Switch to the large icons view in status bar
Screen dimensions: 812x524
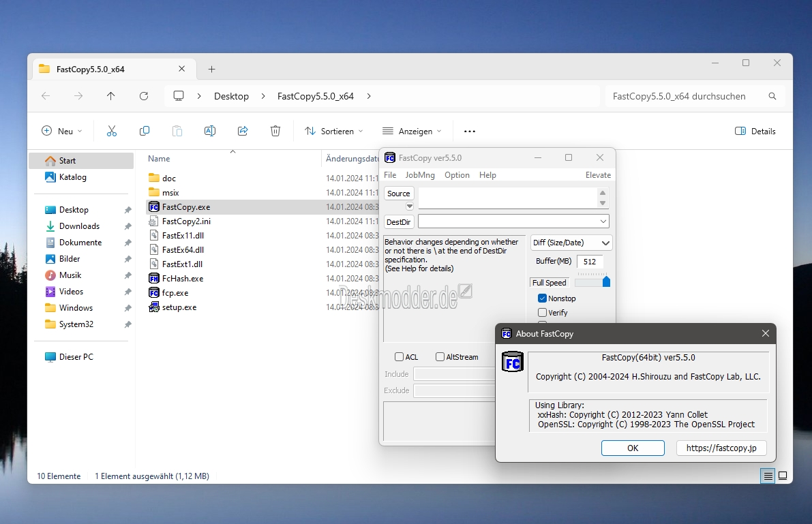(783, 476)
